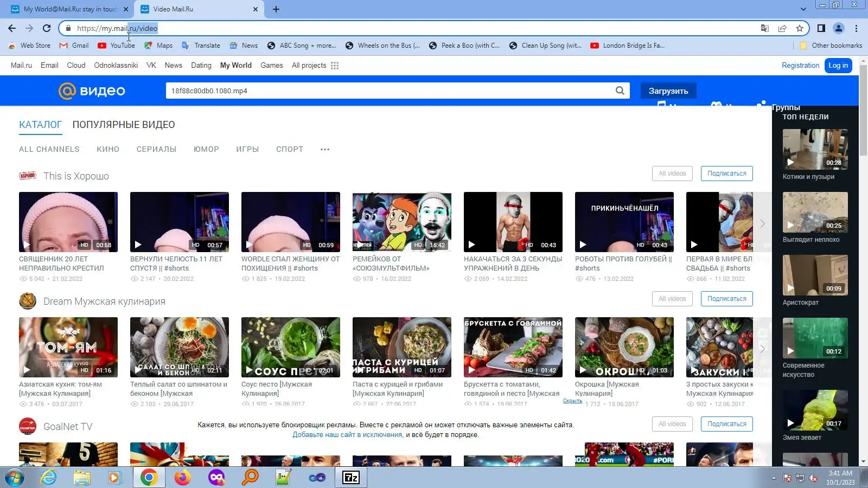Expand the more categories ellipsis

325,149
